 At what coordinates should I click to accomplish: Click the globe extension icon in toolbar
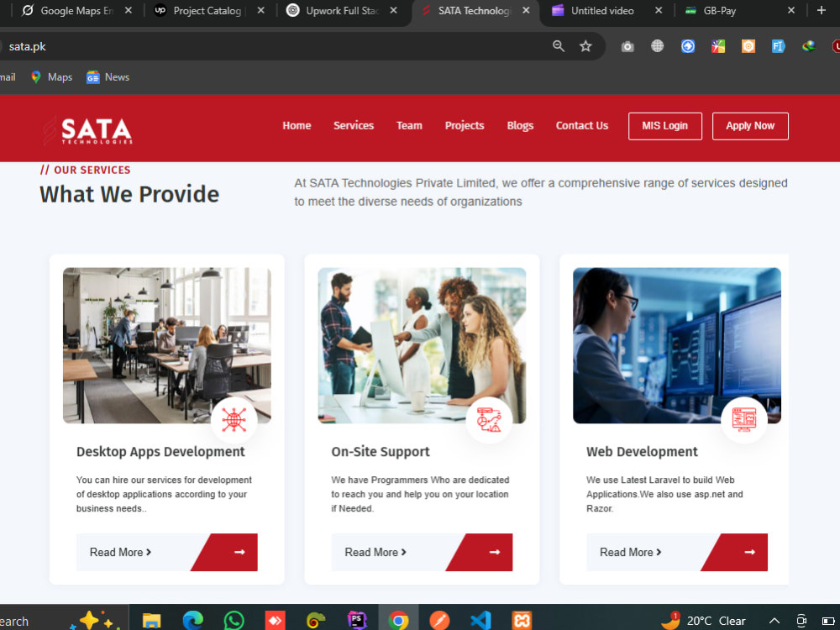point(656,46)
